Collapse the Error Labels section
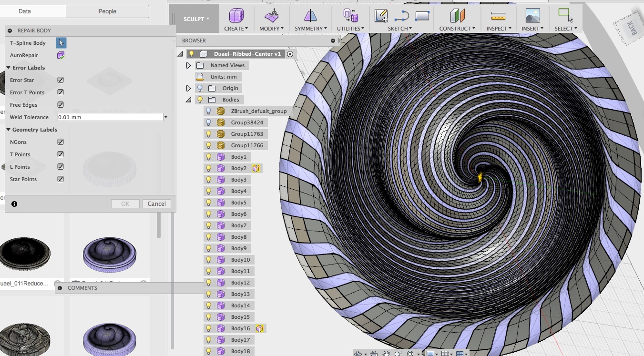The width and height of the screenshot is (644, 356). 9,68
